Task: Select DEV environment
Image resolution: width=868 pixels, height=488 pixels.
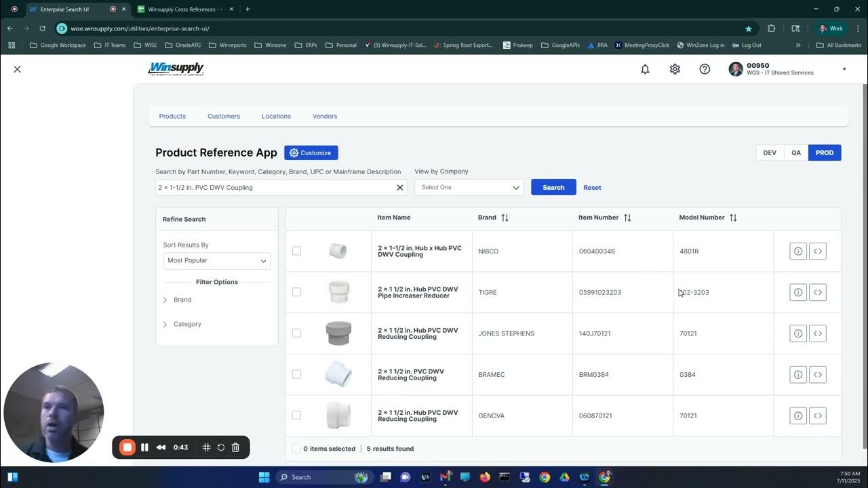Action: tap(770, 153)
